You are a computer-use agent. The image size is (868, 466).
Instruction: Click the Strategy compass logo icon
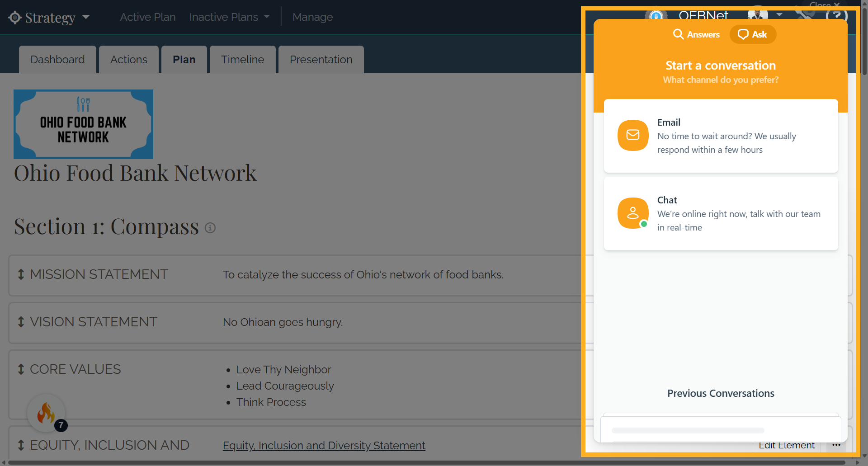pos(15,18)
